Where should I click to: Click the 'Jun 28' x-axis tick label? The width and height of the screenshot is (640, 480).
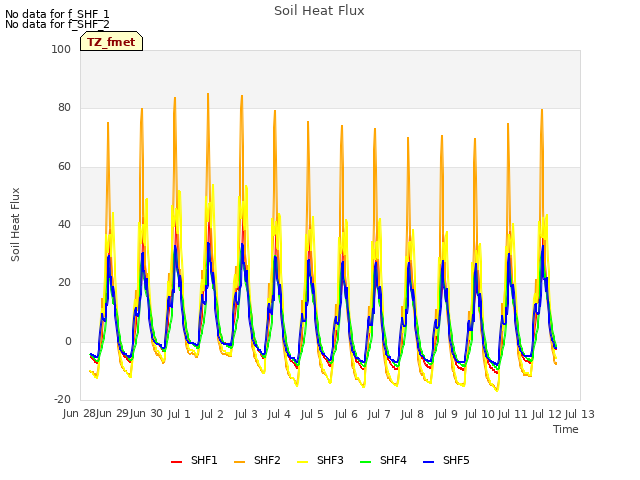[x=79, y=414]
